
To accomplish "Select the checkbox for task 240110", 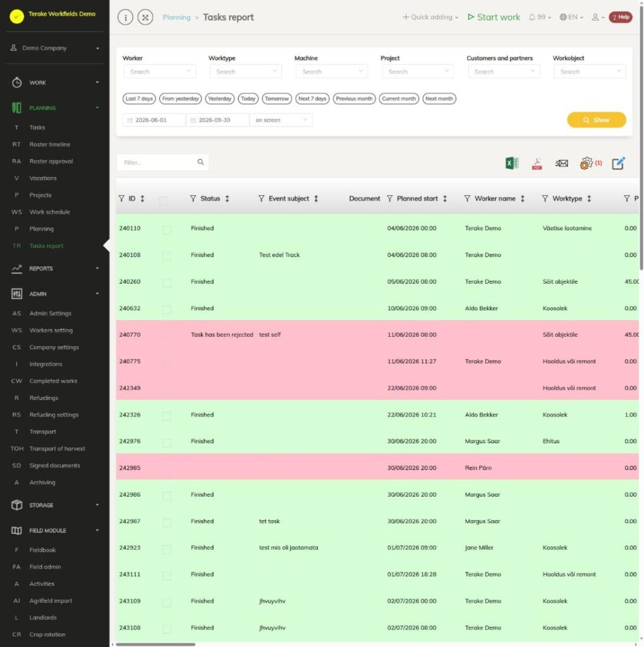I will 167,230.
